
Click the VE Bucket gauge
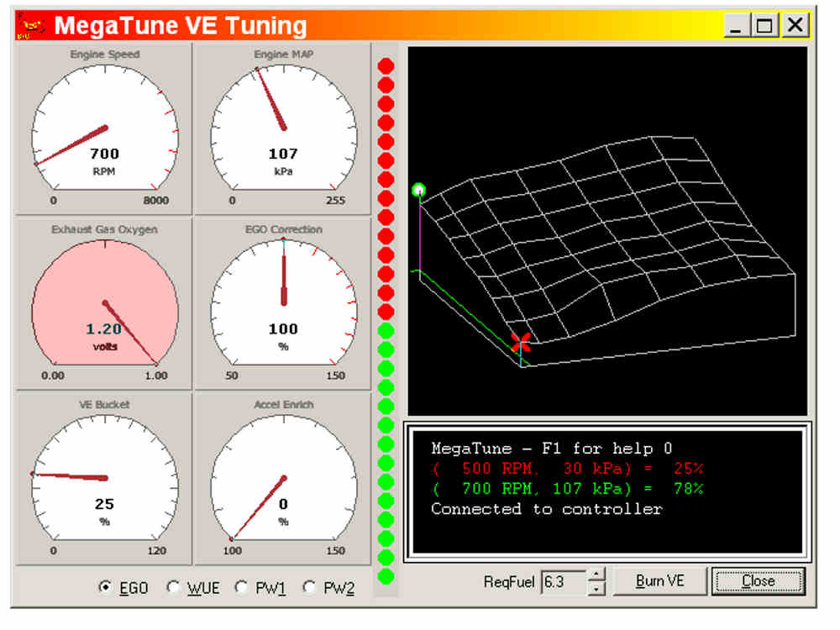point(104,480)
